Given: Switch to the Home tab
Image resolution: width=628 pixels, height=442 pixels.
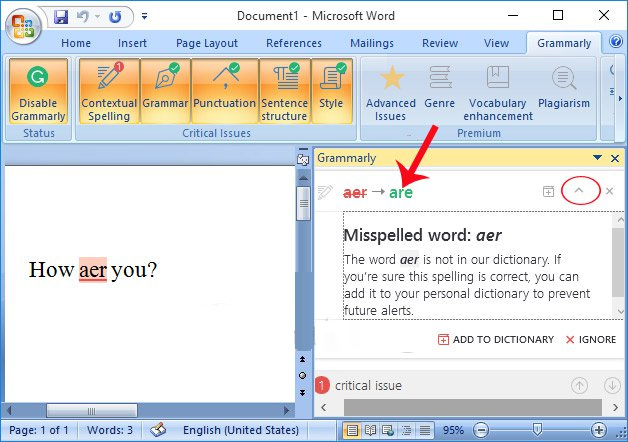Looking at the screenshot, I should point(76,43).
